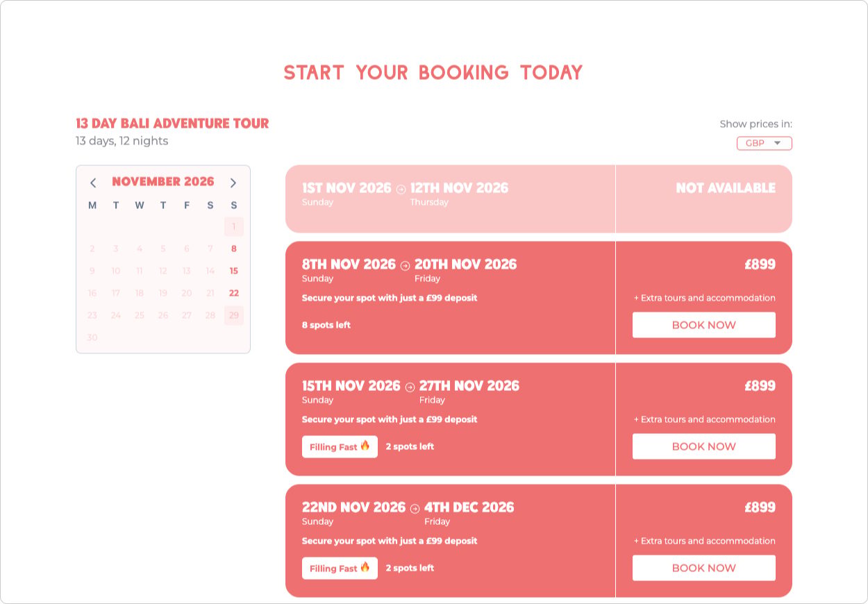Select November 29 in the calendar
Viewport: 868px width, 604px height.
234,315
